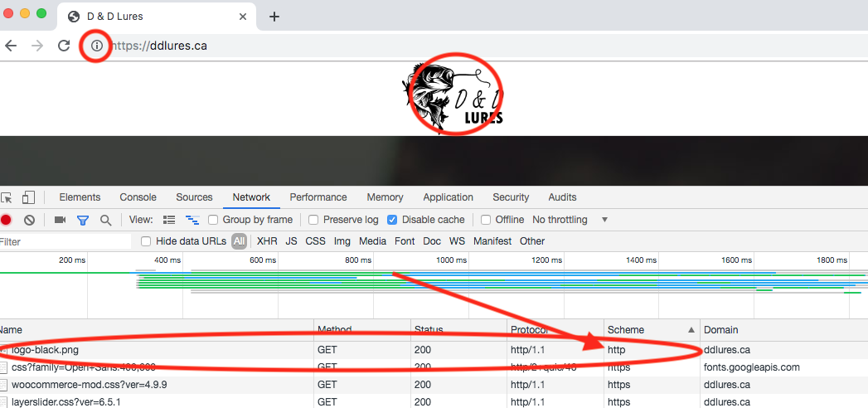Clear the network log icon
The width and height of the screenshot is (868, 408).
(x=29, y=220)
